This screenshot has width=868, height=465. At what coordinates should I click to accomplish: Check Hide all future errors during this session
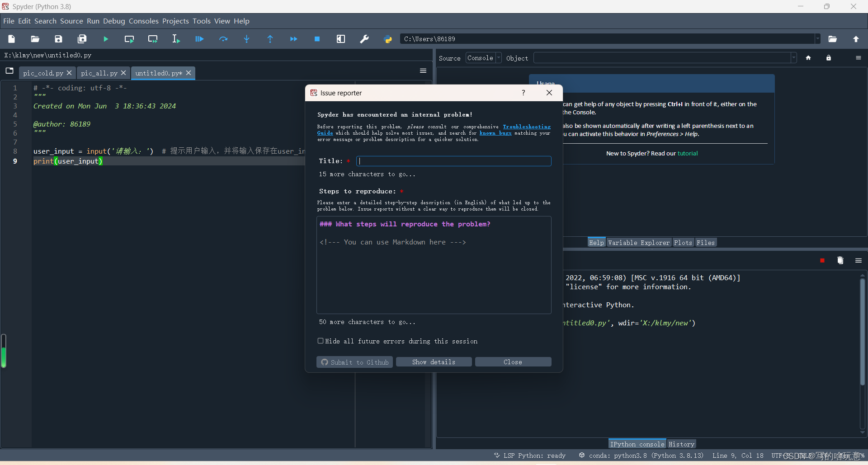(321, 341)
